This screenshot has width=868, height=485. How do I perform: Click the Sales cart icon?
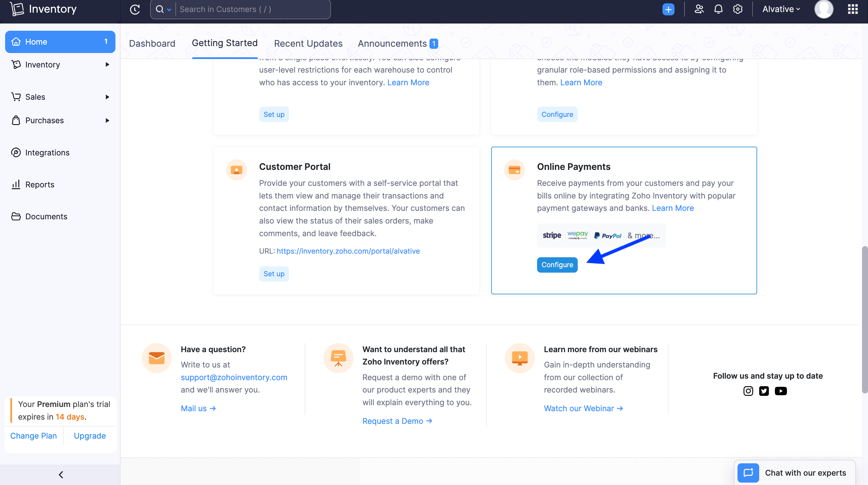pos(16,97)
